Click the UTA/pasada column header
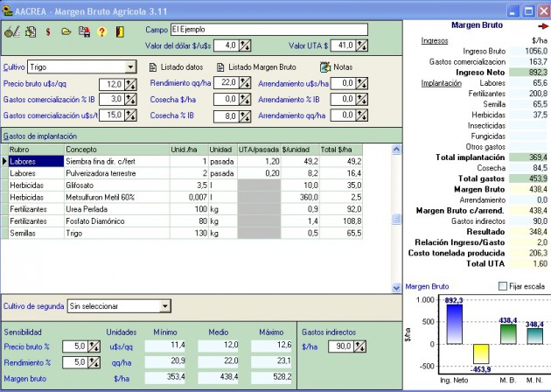Viewport: 551px width, 392px height. [x=260, y=150]
